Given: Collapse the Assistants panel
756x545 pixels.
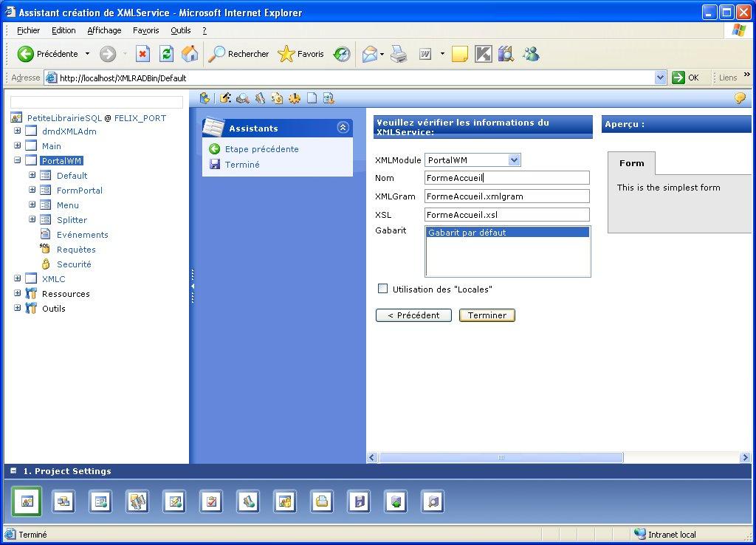Looking at the screenshot, I should point(343,128).
